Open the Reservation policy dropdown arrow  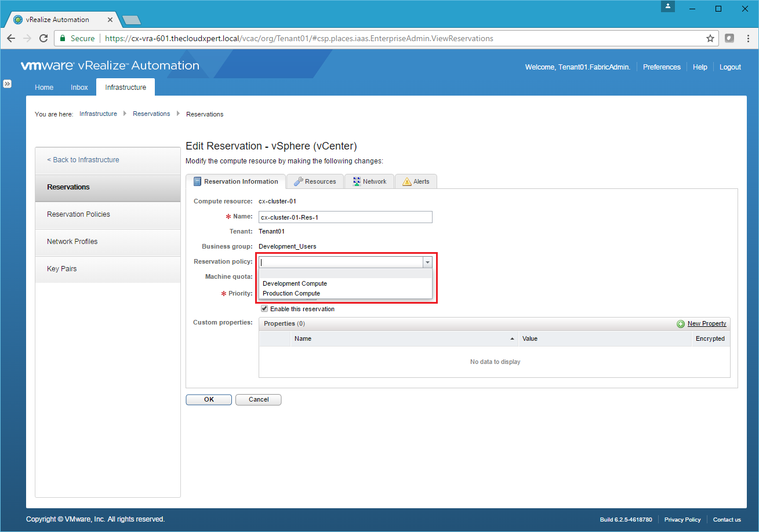coord(427,263)
